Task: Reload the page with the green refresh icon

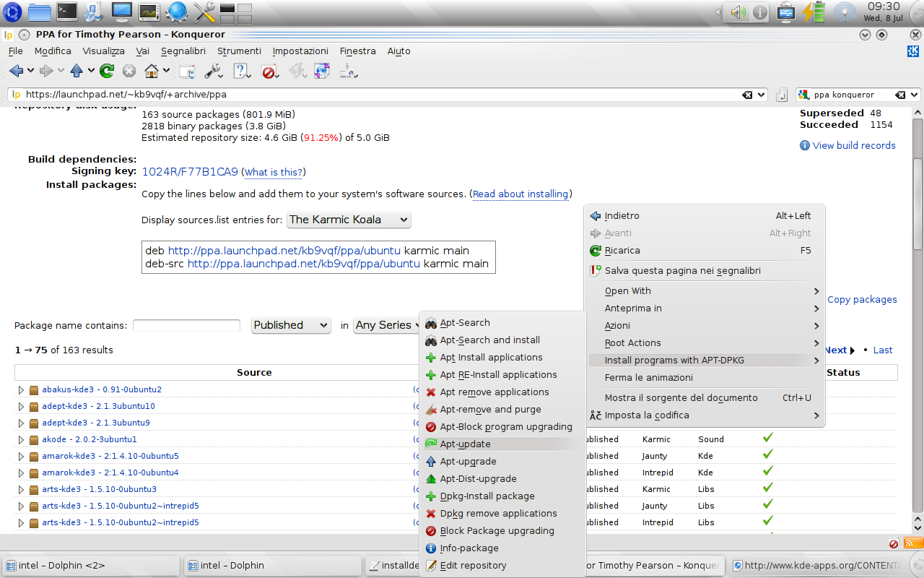Action: (107, 71)
